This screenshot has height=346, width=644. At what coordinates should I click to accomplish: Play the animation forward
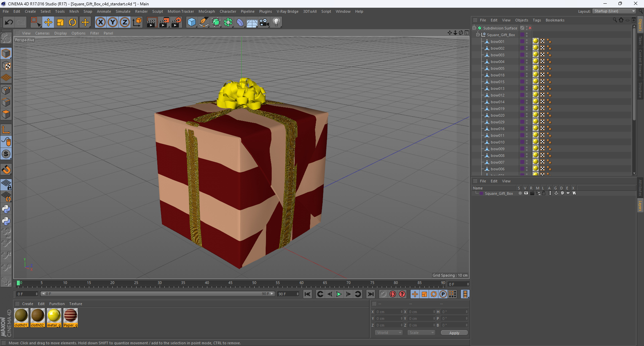click(x=339, y=294)
